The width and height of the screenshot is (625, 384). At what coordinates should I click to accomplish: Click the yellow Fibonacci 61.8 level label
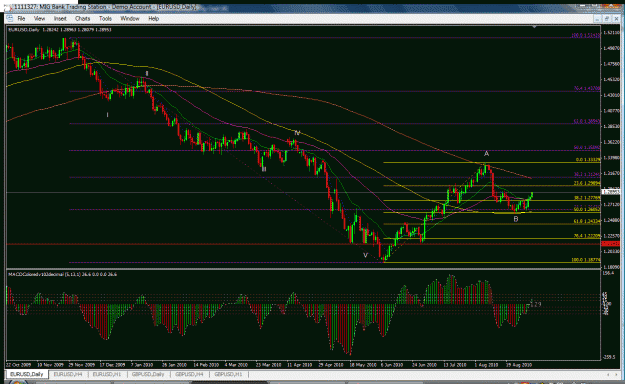point(587,221)
